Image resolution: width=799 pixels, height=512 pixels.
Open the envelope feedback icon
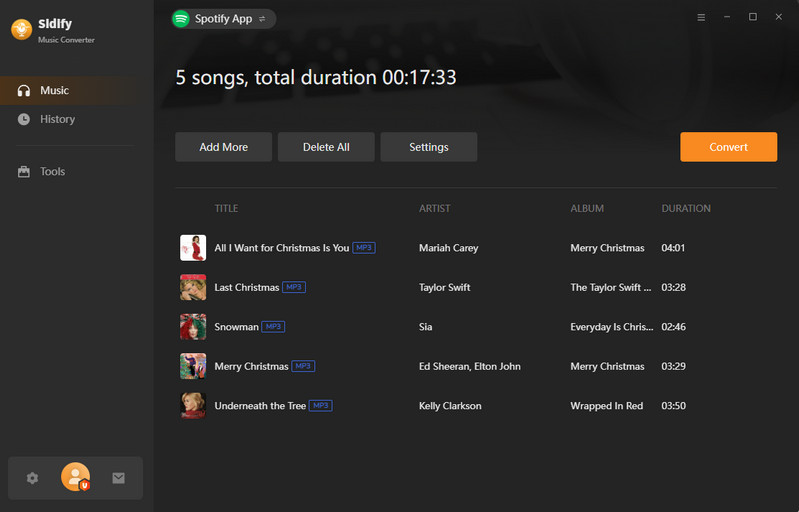tap(118, 478)
